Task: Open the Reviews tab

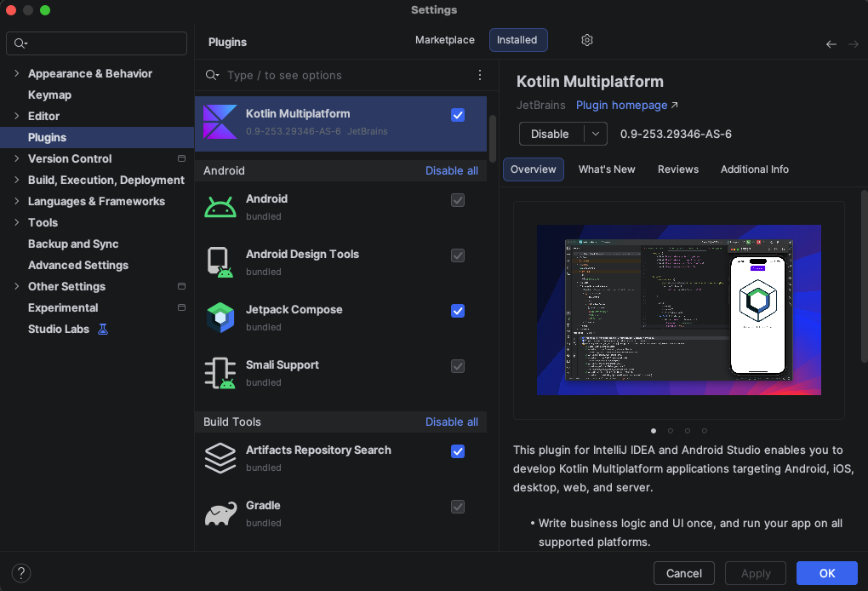Action: click(x=677, y=169)
